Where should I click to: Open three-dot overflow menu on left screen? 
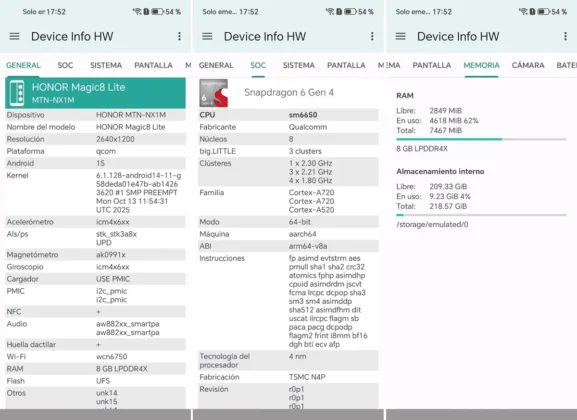[x=179, y=36]
